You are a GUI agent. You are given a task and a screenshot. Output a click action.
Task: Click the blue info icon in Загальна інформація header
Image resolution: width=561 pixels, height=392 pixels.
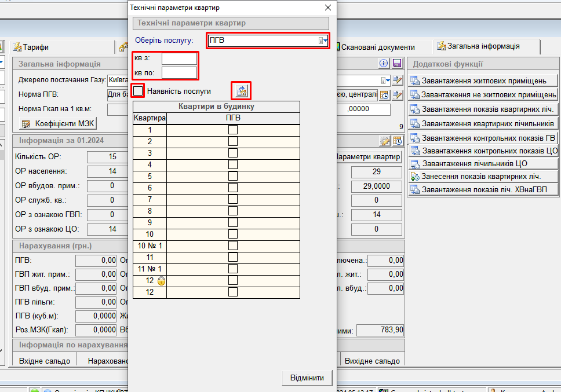point(384,64)
